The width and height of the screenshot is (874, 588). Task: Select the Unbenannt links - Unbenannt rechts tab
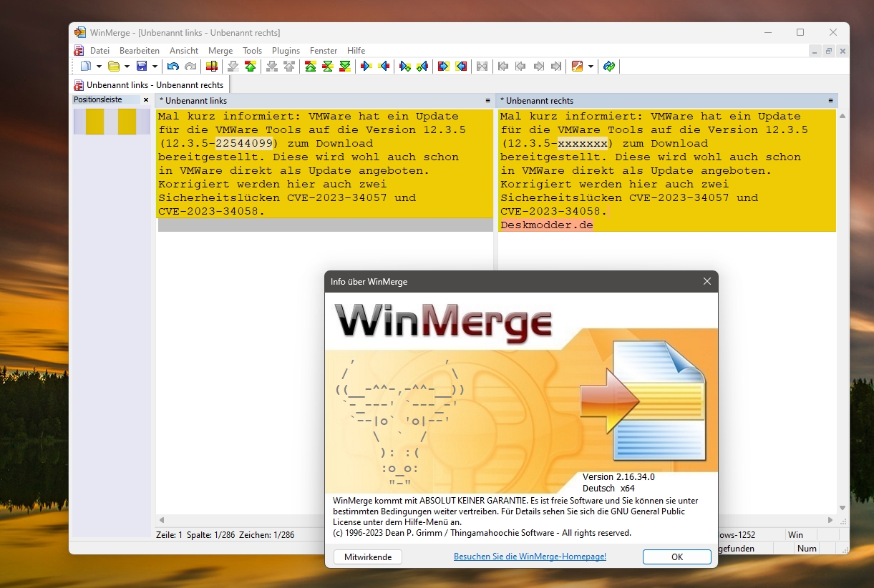pyautogui.click(x=150, y=85)
